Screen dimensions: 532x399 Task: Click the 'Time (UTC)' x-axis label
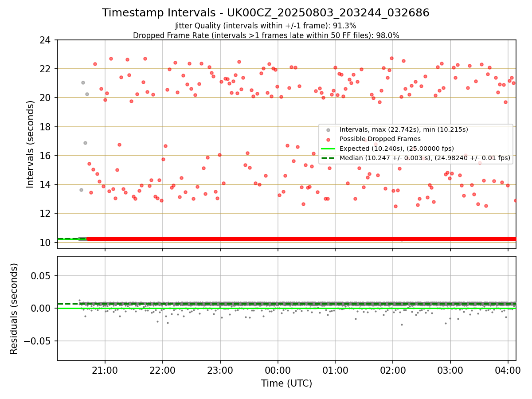286,383
